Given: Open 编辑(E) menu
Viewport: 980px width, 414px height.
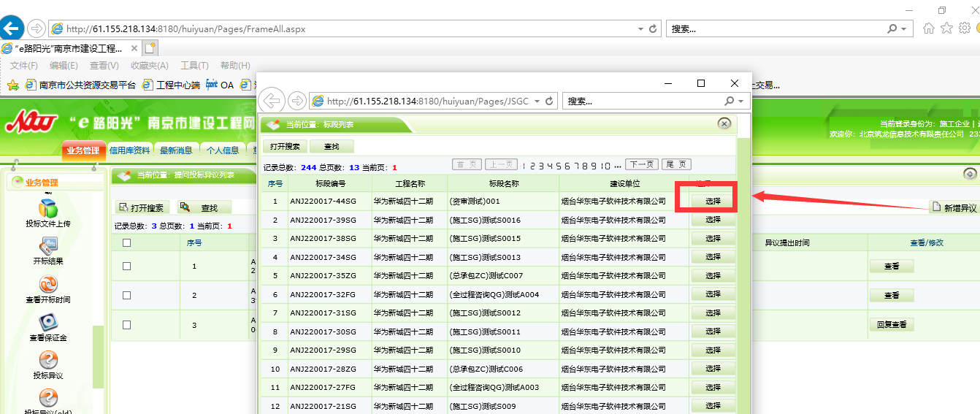Looking at the screenshot, I should click(64, 66).
